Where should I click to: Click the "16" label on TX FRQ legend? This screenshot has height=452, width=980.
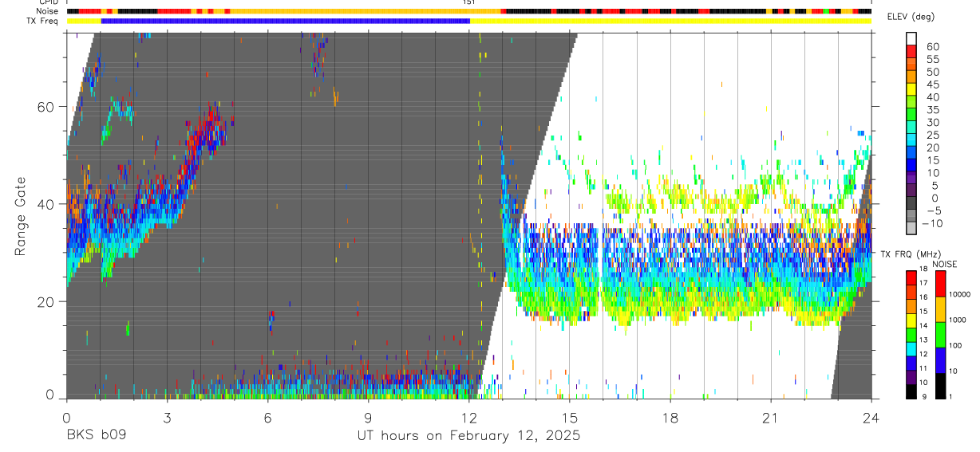pyautogui.click(x=922, y=297)
